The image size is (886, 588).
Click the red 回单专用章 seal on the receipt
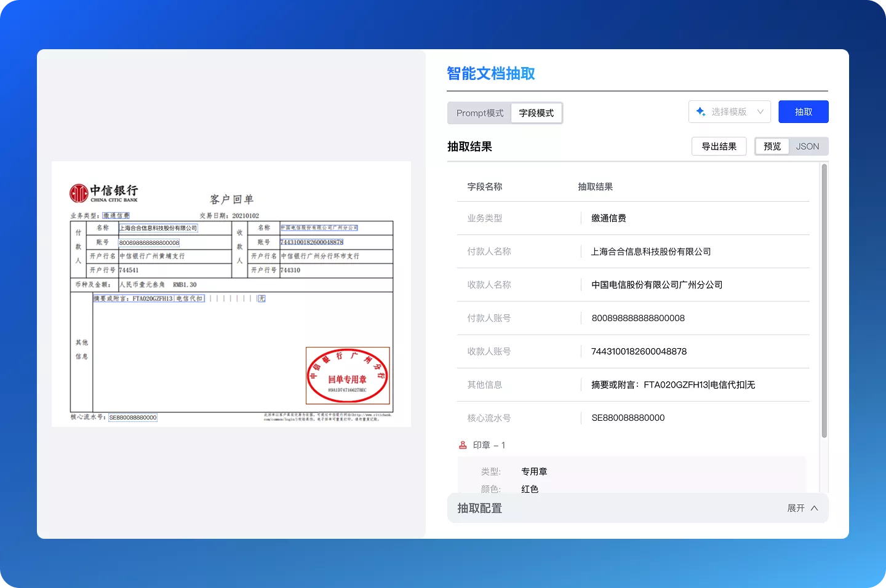pos(347,375)
